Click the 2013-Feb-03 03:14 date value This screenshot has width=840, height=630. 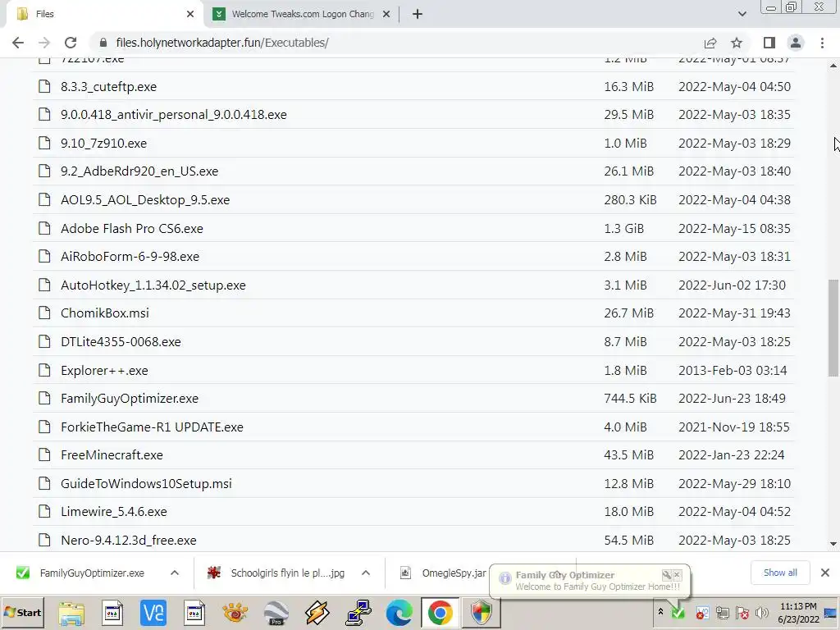point(733,371)
